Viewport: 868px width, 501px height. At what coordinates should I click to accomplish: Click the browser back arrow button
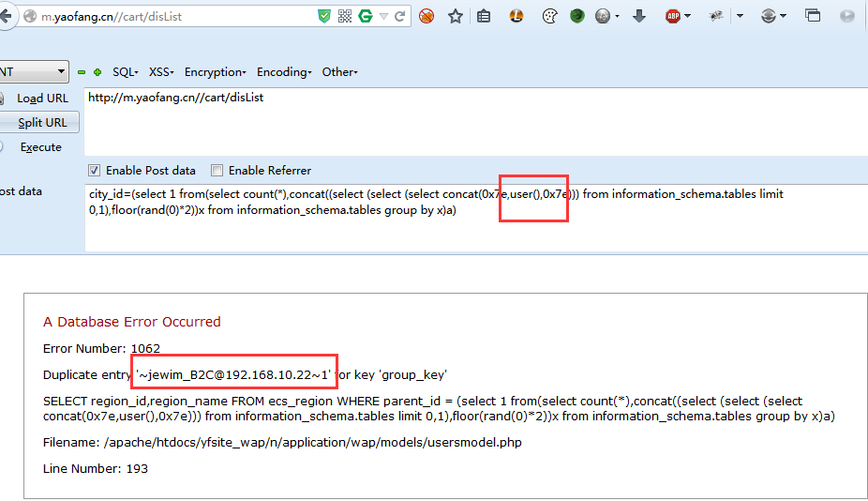tap(5, 16)
